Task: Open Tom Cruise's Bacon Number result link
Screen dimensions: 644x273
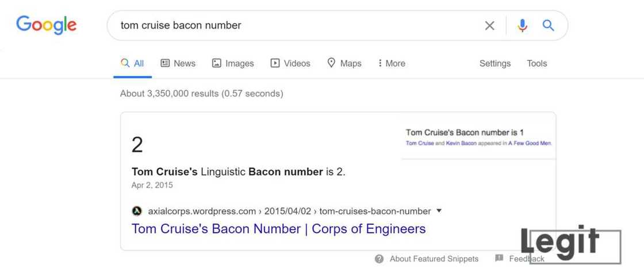Action: pos(278,229)
